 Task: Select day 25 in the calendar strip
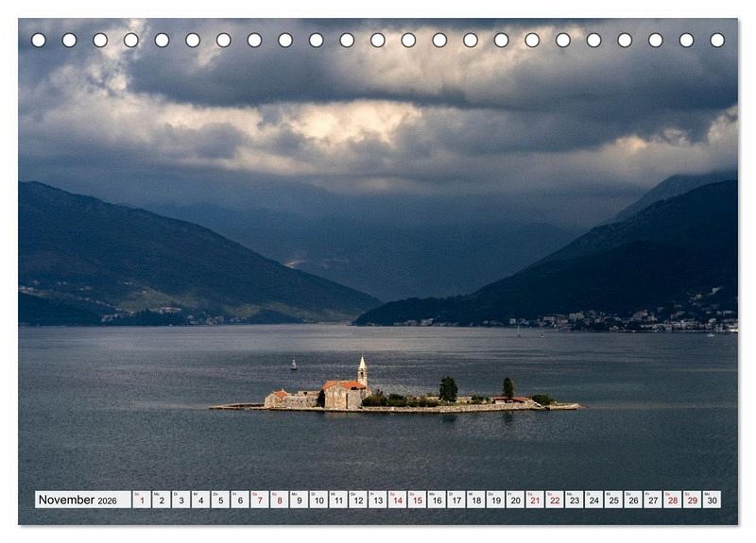click(x=613, y=500)
